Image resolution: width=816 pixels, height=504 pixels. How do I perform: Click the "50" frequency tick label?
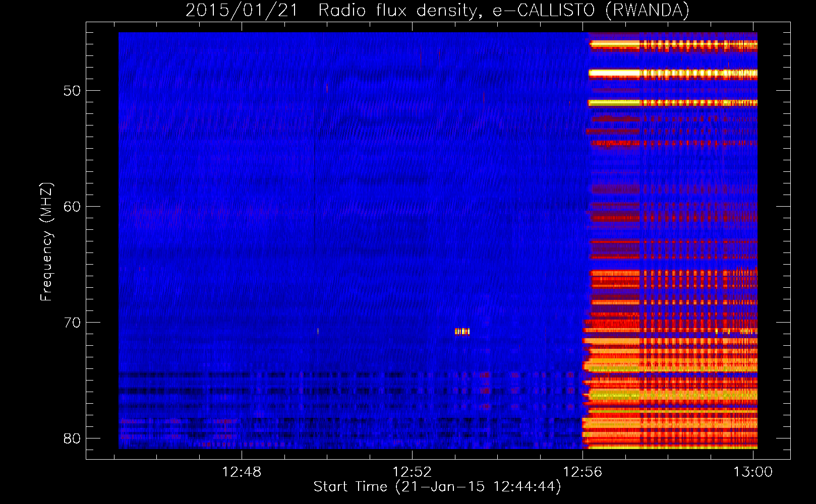(73, 91)
